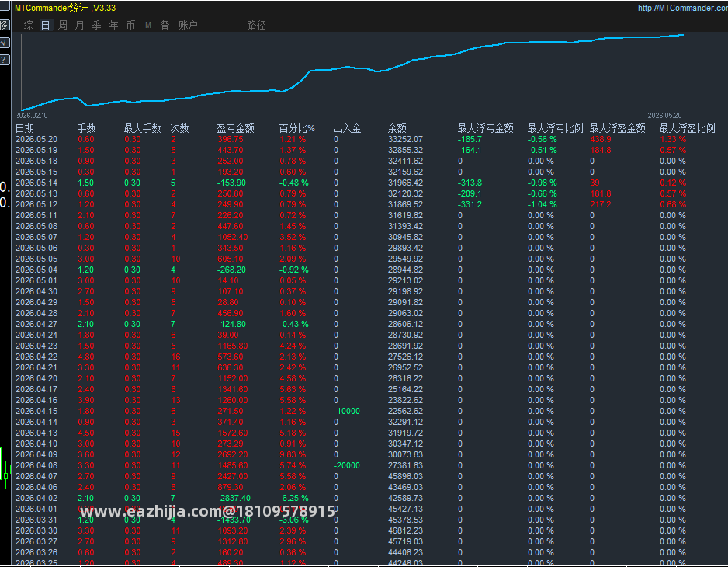The image size is (728, 567).
Task: Click chart end date label 2026.05.20
Action: point(664,115)
